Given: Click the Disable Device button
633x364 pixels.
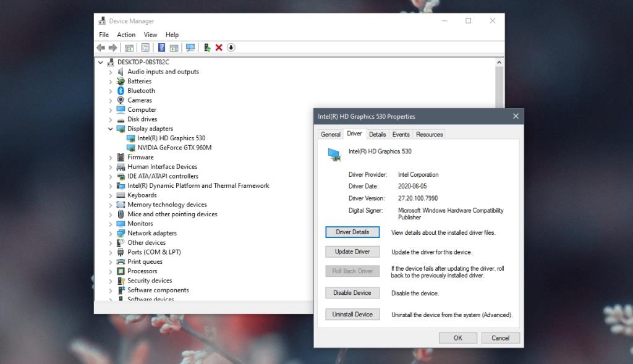Looking at the screenshot, I should point(352,292).
